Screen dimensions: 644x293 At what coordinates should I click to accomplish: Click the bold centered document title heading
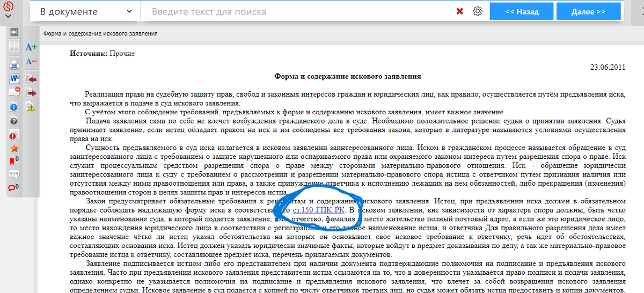348,77
